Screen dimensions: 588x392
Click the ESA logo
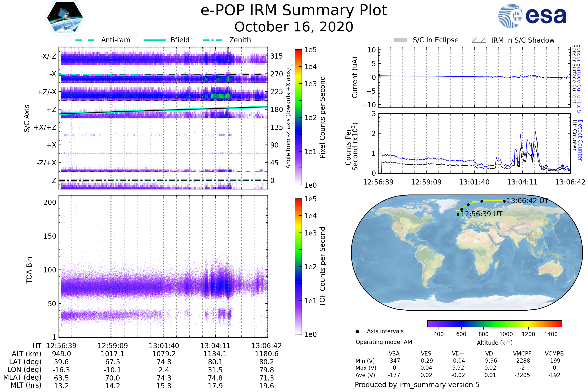532,16
